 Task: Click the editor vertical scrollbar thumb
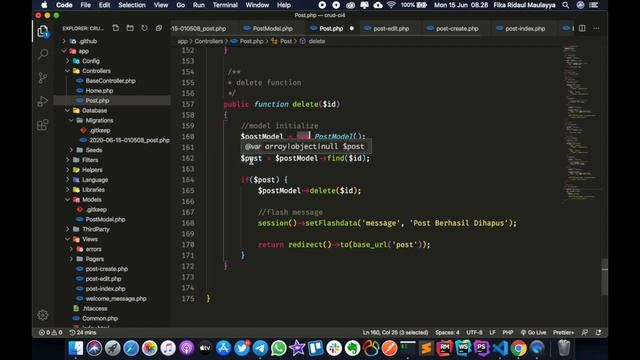coord(604,276)
